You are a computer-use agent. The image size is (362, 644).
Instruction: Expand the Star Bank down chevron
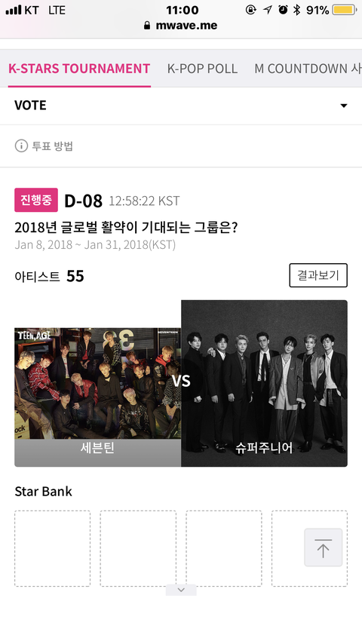tap(181, 590)
